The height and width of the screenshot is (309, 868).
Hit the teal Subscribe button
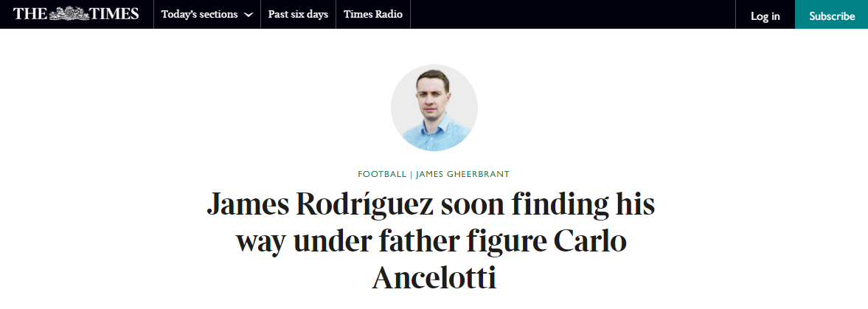click(x=831, y=16)
